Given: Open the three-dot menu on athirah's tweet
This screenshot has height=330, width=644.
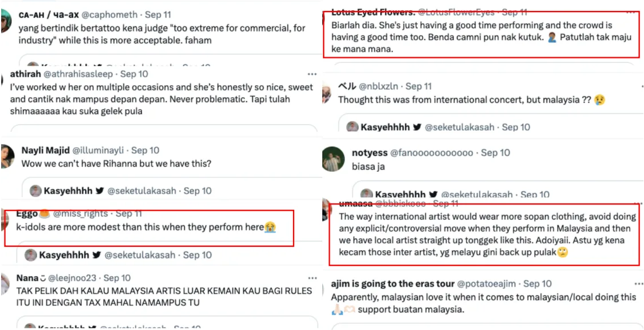Looking at the screenshot, I should (x=311, y=74).
